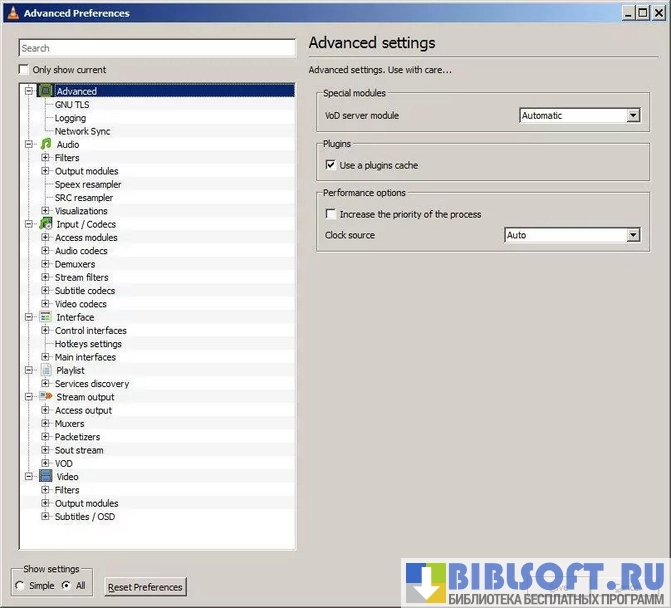Image resolution: width=671 pixels, height=608 pixels.
Task: Enable the Only show current checkbox
Action: [24, 70]
